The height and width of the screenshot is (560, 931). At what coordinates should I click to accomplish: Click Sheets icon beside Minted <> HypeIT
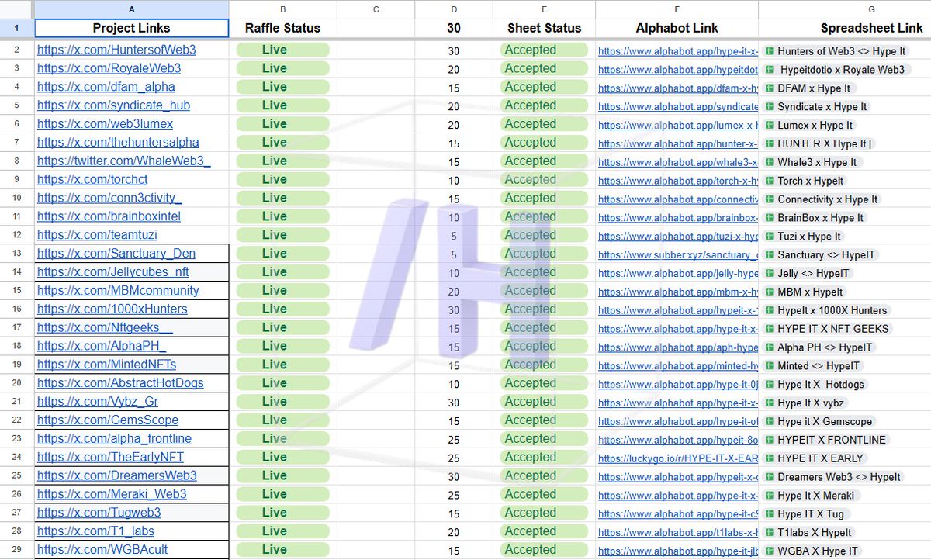point(769,366)
